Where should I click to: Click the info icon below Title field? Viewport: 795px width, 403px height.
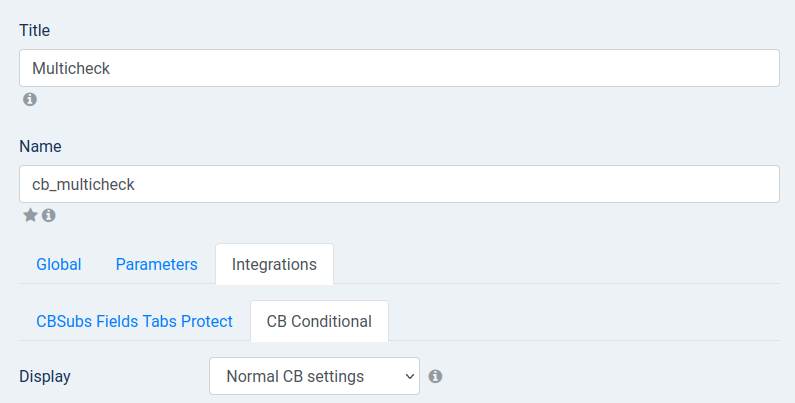click(30, 99)
